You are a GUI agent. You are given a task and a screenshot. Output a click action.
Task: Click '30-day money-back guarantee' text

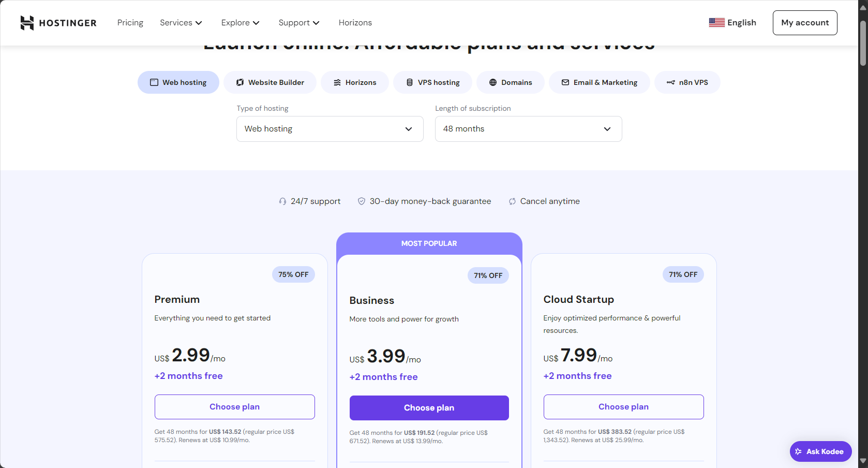(430, 201)
